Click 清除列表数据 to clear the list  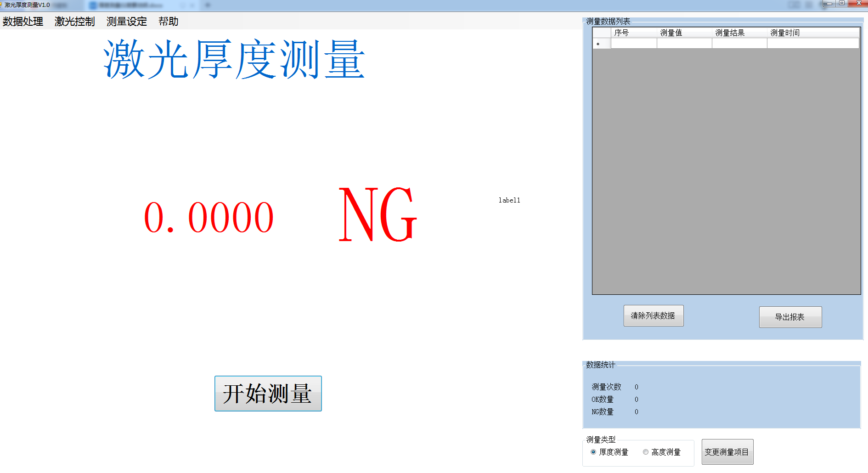tap(653, 315)
